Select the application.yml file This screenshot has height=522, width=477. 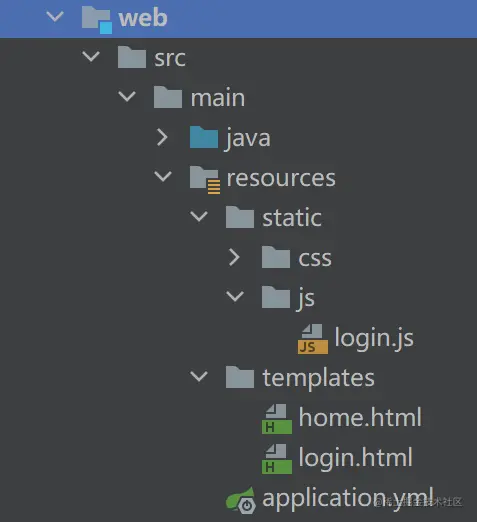(348, 499)
